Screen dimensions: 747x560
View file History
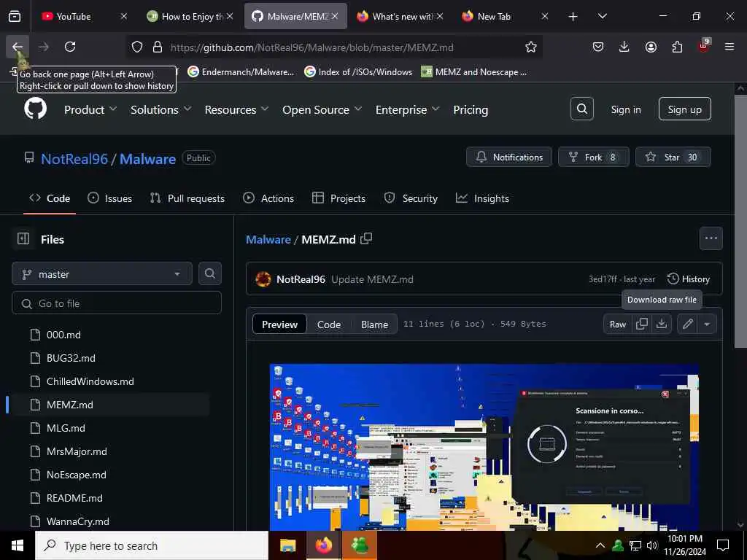click(x=689, y=279)
